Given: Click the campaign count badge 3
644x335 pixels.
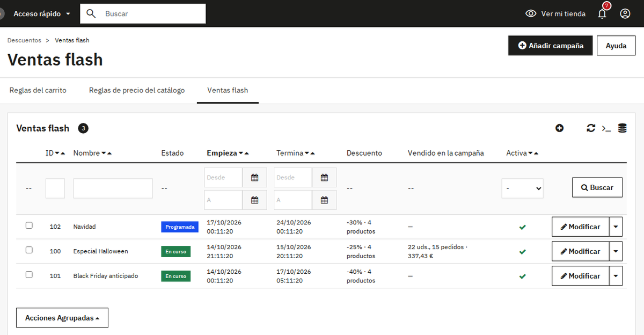Looking at the screenshot, I should [83, 128].
